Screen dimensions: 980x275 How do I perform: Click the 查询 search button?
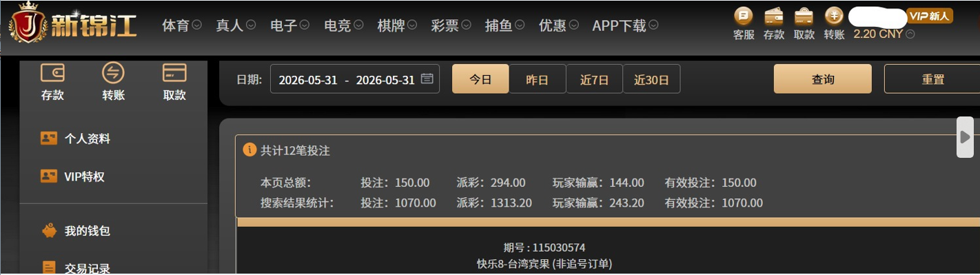click(x=823, y=79)
